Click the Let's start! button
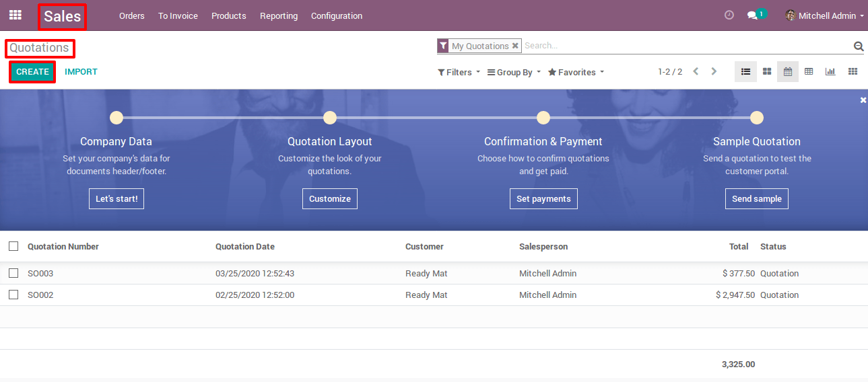This screenshot has width=868, height=382. point(116,198)
